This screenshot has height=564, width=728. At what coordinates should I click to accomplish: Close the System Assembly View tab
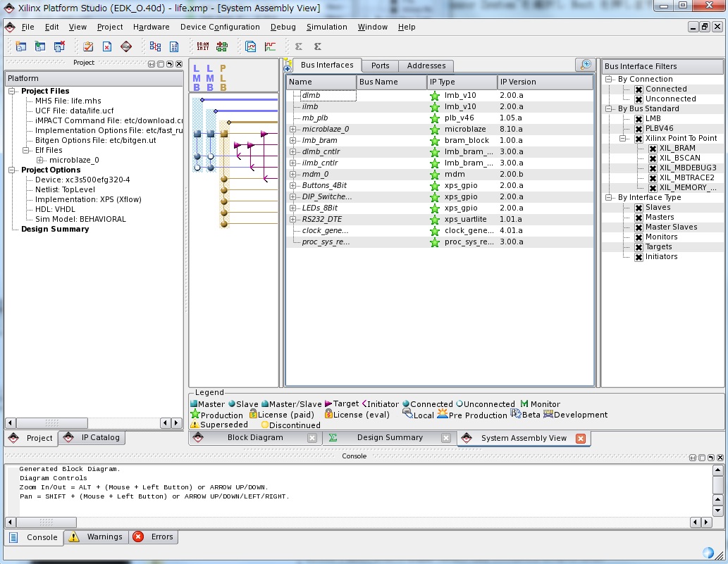pos(581,438)
